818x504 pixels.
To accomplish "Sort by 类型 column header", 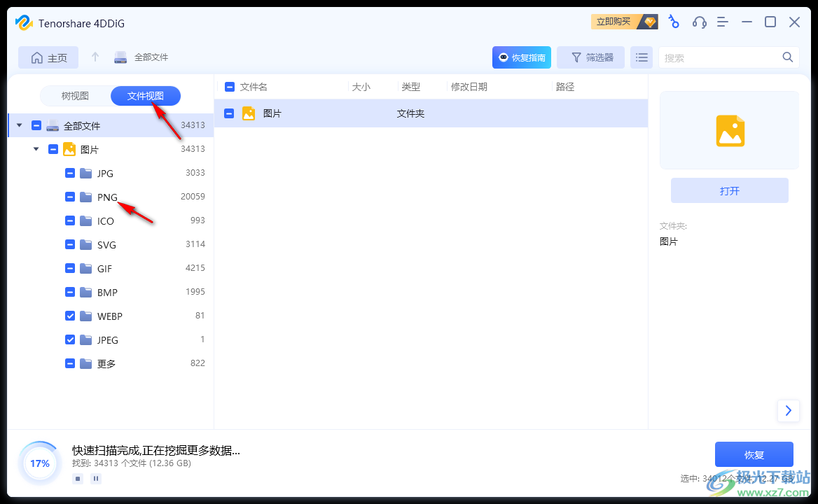I will 410,87.
